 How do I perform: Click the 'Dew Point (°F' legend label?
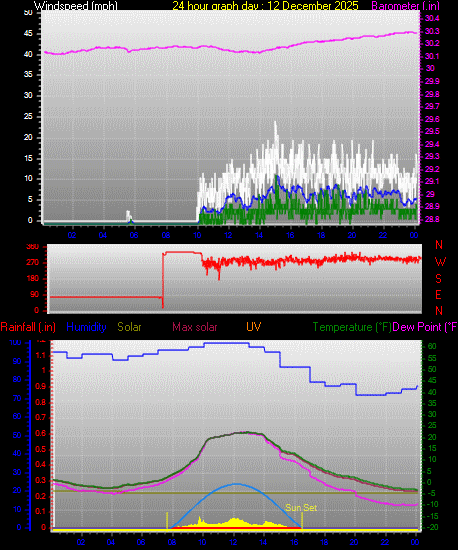(425, 327)
